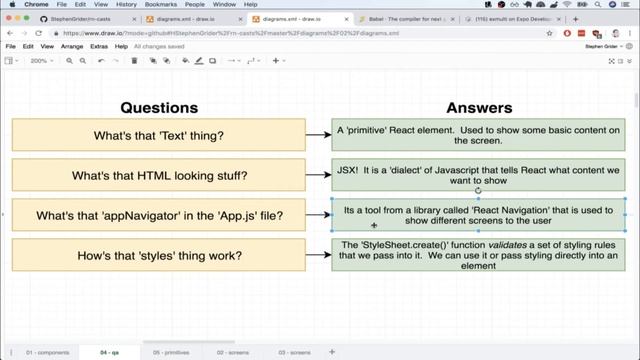
Task: Switch to the 02 - screens page tab
Action: (x=233, y=352)
